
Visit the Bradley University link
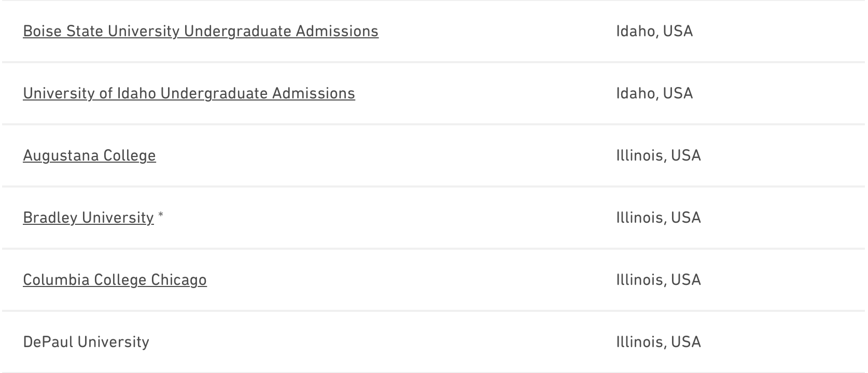click(x=88, y=218)
